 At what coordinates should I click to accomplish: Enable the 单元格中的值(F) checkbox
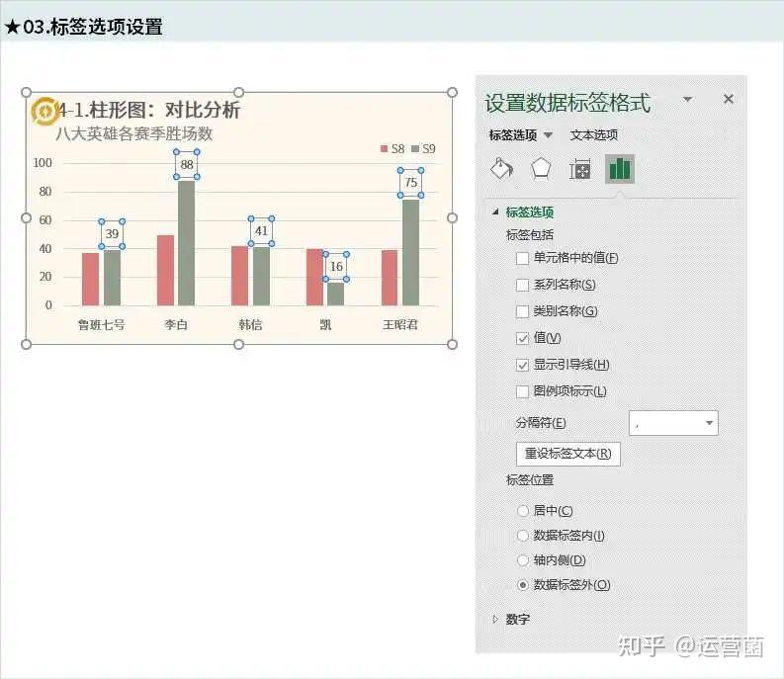pyautogui.click(x=522, y=258)
